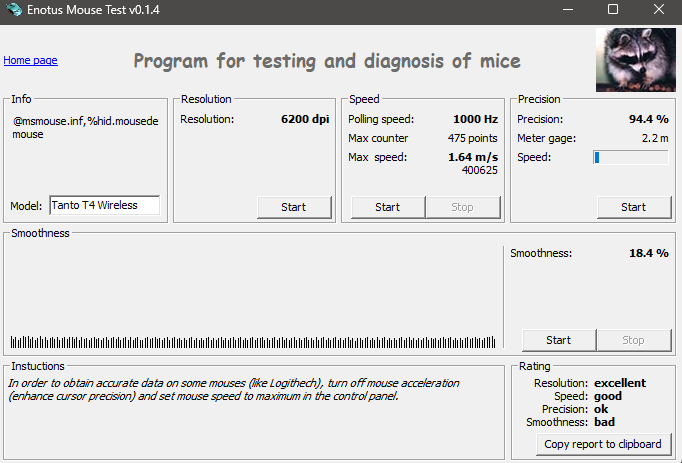Click the Enotus app icon in title bar
The image size is (682, 463).
(x=14, y=10)
